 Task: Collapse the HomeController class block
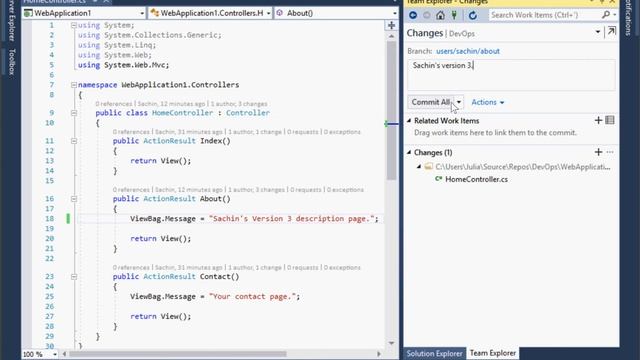[74, 113]
